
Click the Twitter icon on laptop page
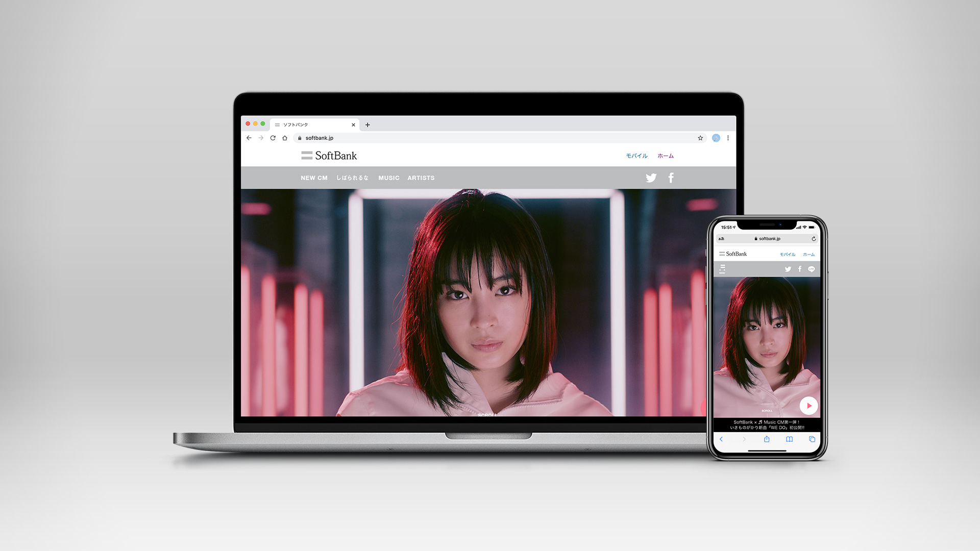point(651,178)
